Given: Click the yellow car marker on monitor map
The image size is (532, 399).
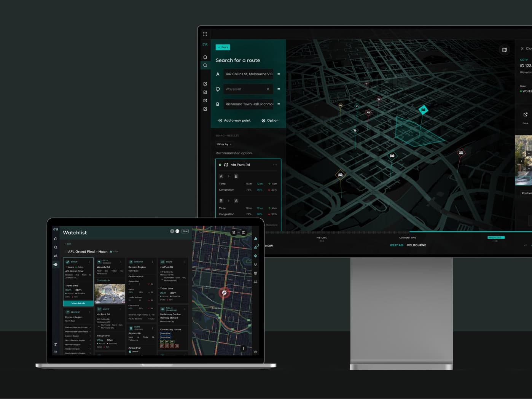Looking at the screenshot, I should pos(340,175).
